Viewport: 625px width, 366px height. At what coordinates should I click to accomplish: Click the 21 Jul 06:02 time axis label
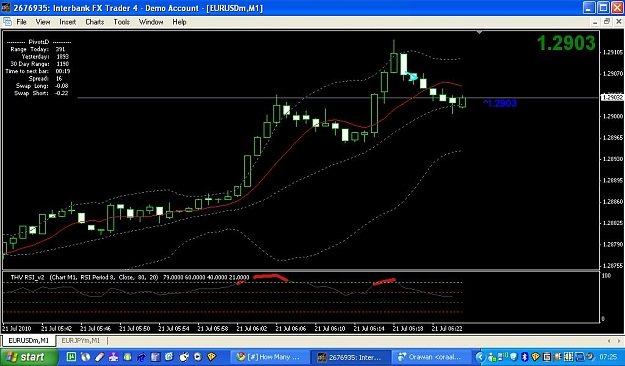pyautogui.click(x=252, y=329)
